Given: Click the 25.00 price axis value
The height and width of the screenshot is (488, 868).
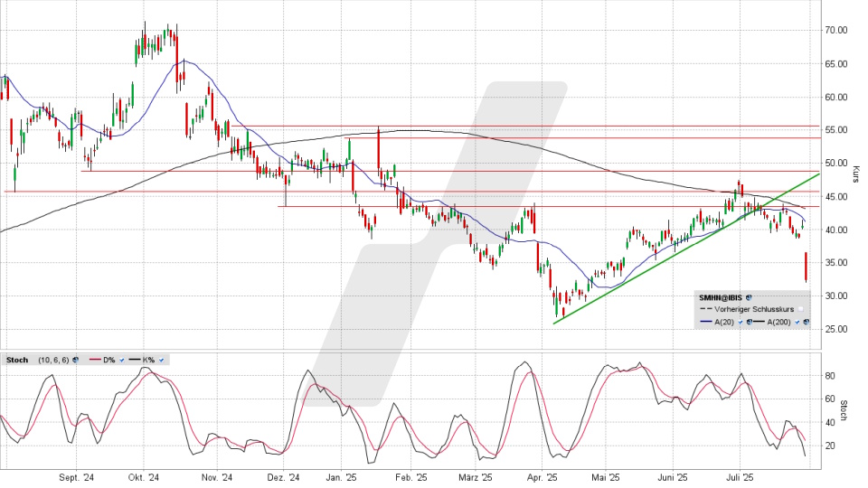Looking at the screenshot, I should pyautogui.click(x=835, y=329).
